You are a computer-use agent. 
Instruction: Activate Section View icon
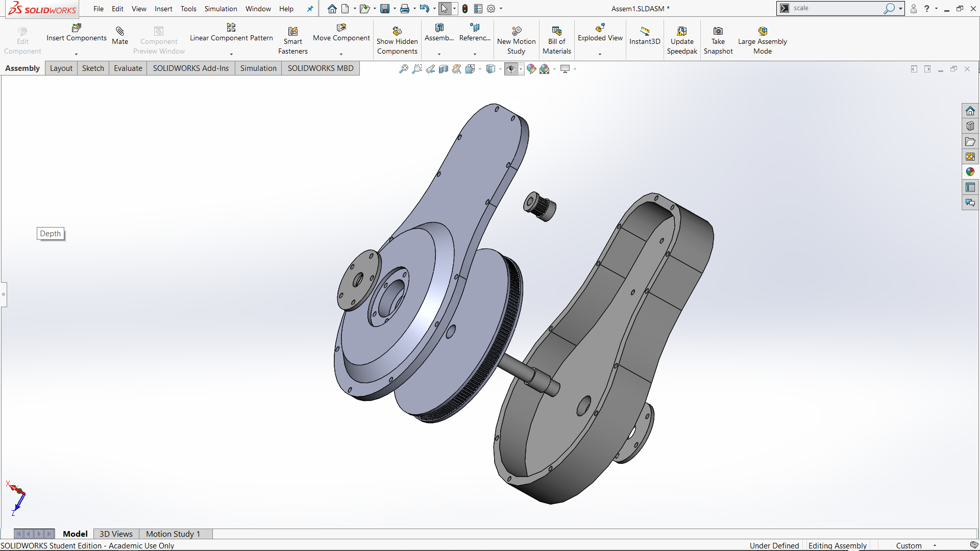tap(443, 69)
